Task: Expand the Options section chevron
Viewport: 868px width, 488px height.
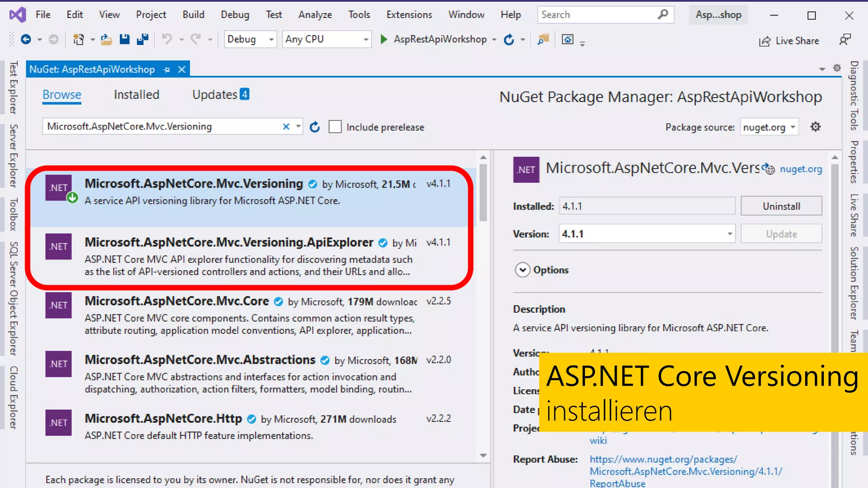Action: 522,270
